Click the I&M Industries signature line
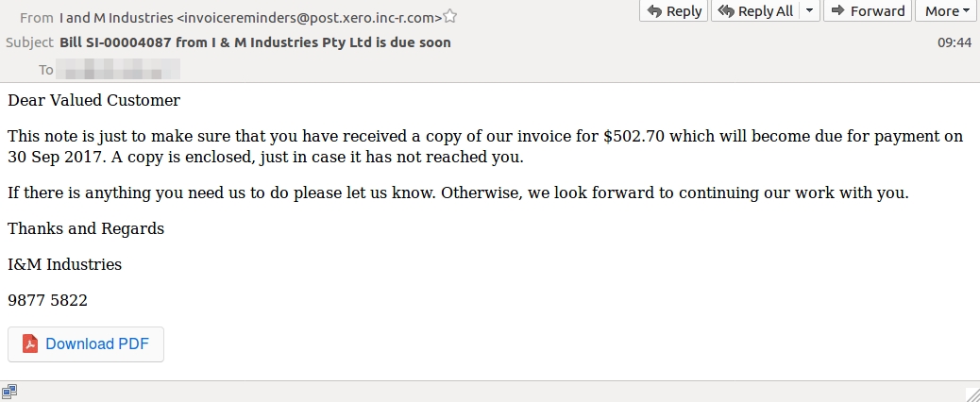 pos(64,264)
